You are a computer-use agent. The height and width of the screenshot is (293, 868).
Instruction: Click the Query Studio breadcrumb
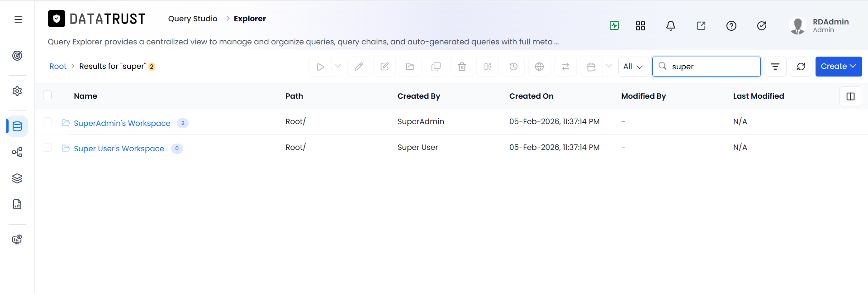[x=193, y=19]
